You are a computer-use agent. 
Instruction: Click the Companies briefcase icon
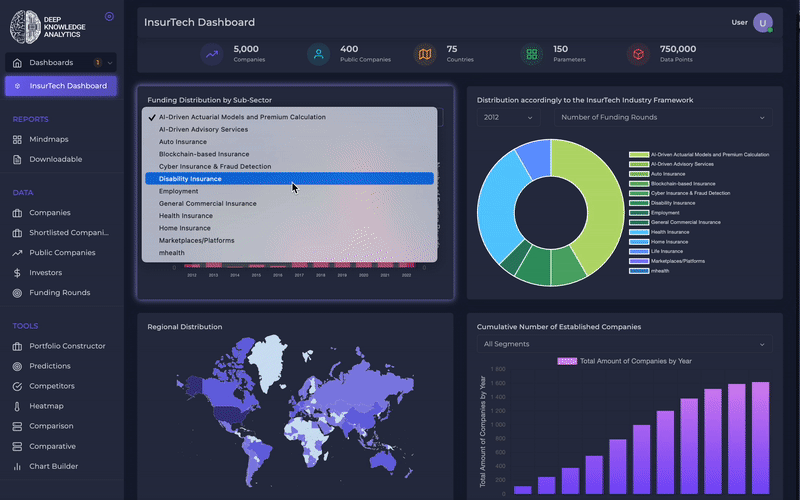click(x=17, y=213)
